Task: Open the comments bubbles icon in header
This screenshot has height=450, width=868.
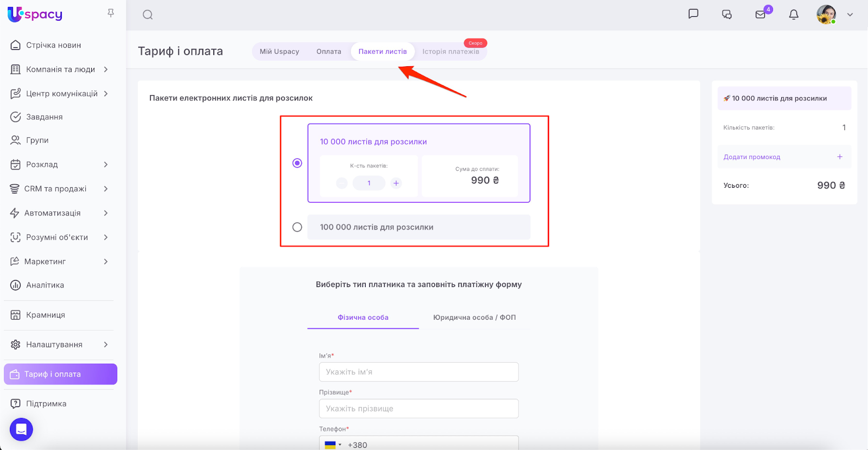Action: point(727,15)
